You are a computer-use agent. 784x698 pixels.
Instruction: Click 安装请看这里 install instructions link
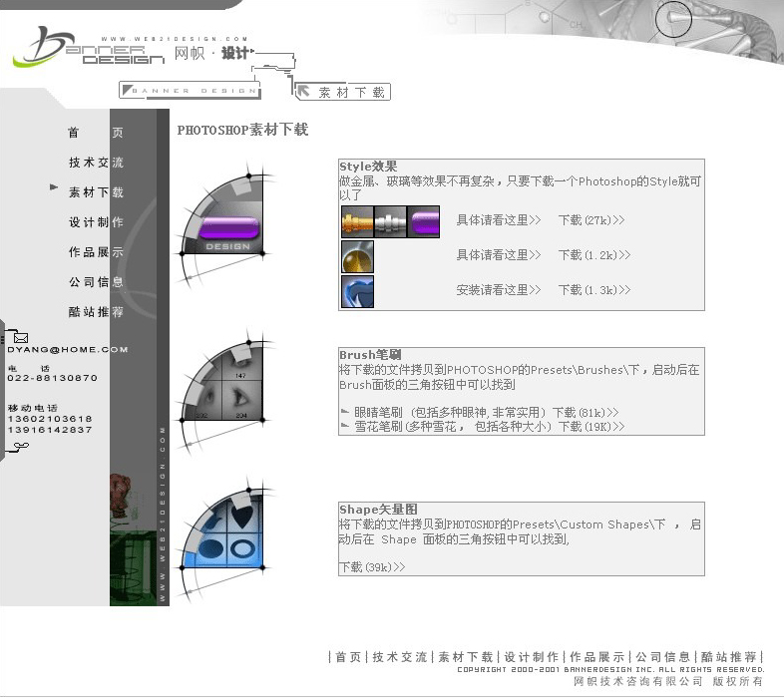[499, 290]
